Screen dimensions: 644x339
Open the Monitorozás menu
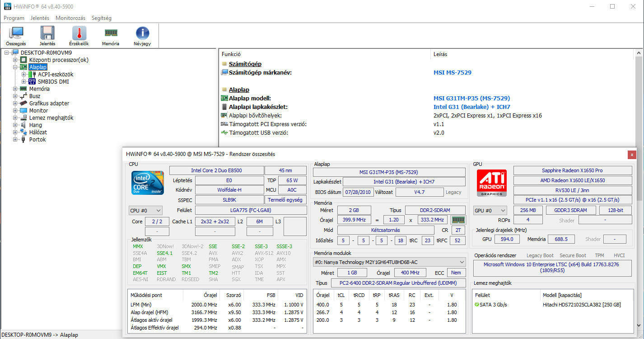(x=70, y=18)
